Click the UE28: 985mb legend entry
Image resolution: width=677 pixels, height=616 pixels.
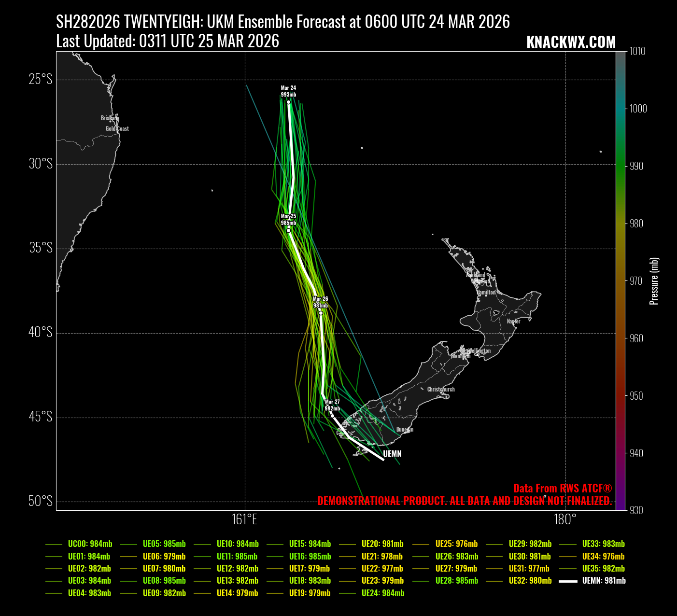[456, 581]
